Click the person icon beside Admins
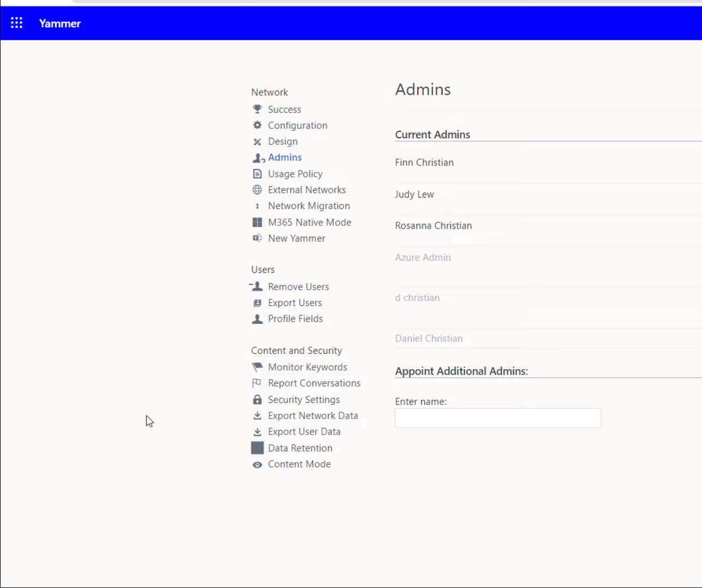Image resolution: width=702 pixels, height=588 pixels. [x=258, y=158]
